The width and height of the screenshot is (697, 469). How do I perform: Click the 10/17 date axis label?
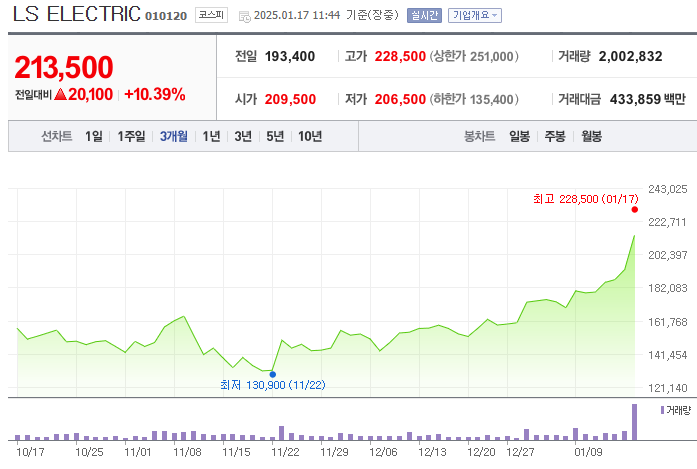coord(30,452)
